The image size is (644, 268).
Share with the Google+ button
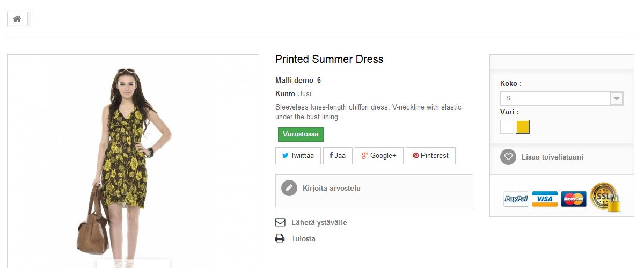click(379, 156)
